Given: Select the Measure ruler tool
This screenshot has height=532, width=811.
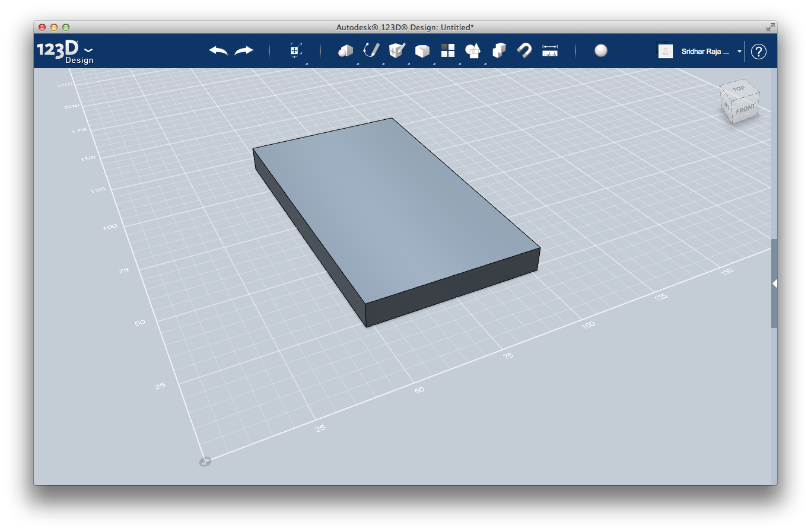Looking at the screenshot, I should coord(550,50).
